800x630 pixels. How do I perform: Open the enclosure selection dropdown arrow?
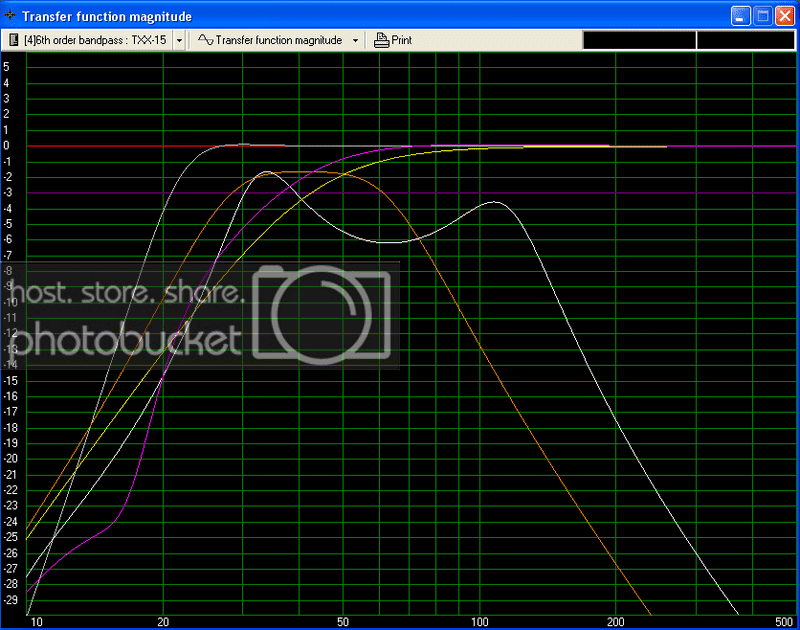[x=179, y=40]
